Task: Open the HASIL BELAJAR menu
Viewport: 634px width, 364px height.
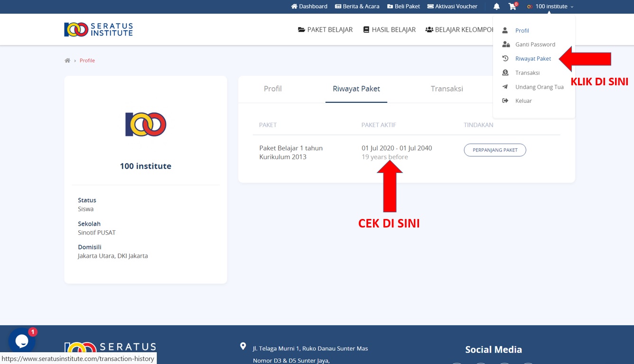Action: [x=389, y=29]
